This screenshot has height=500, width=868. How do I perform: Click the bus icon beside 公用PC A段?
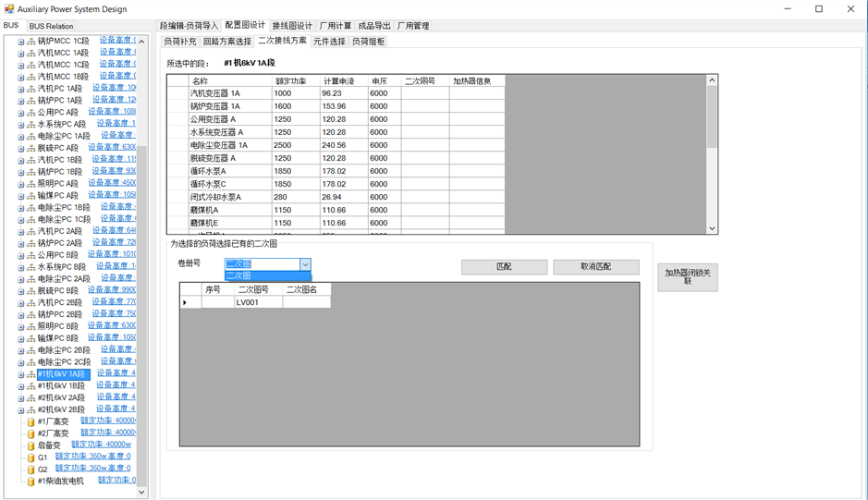click(x=31, y=113)
